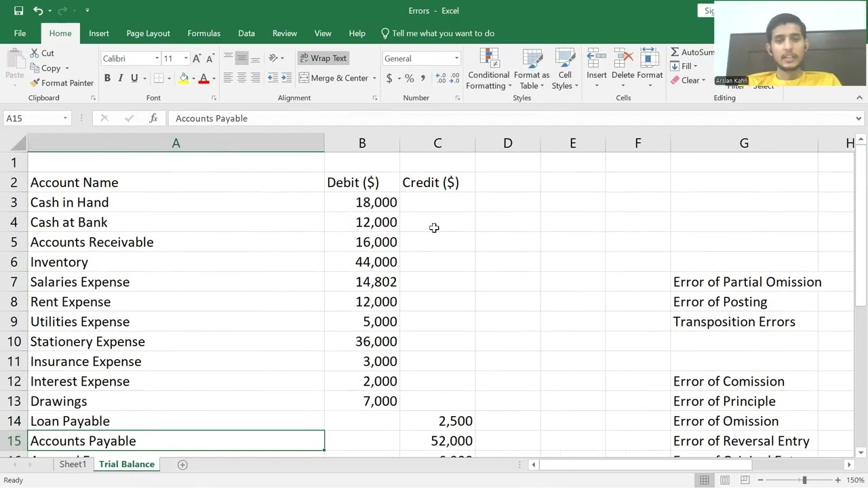
Task: Increase the cell indent
Action: (x=286, y=78)
